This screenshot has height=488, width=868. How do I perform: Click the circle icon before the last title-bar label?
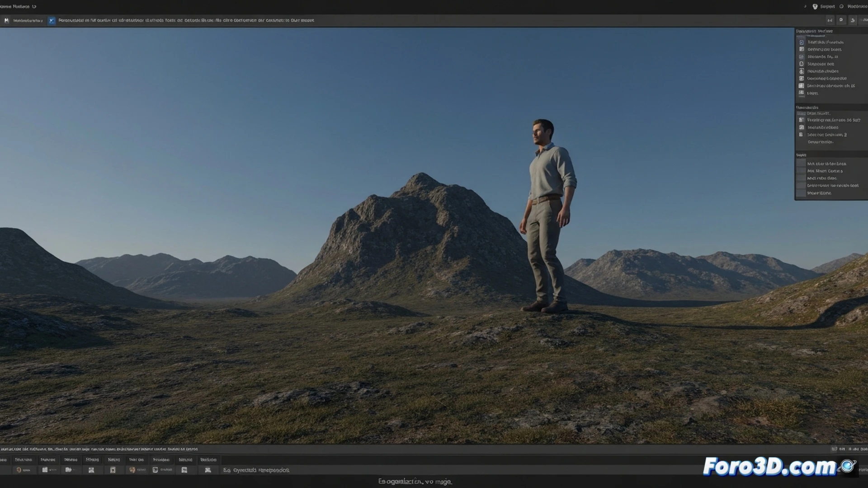841,7
